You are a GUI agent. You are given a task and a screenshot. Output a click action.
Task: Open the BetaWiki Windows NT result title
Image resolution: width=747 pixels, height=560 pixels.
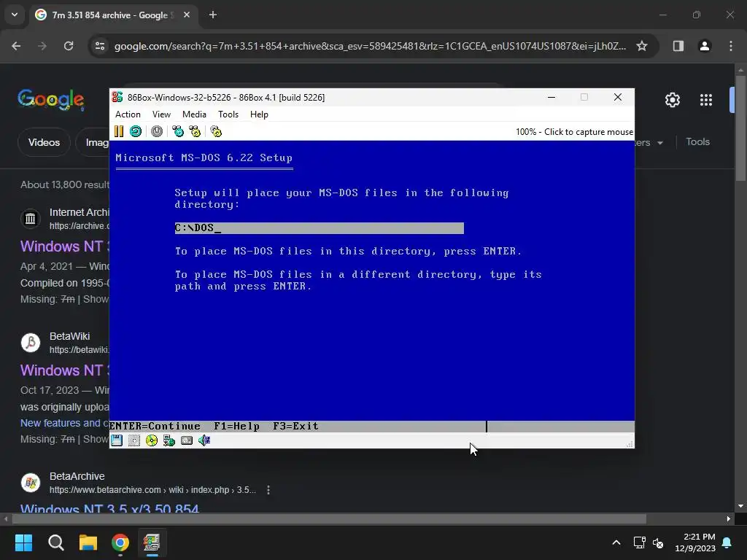[x=64, y=370]
